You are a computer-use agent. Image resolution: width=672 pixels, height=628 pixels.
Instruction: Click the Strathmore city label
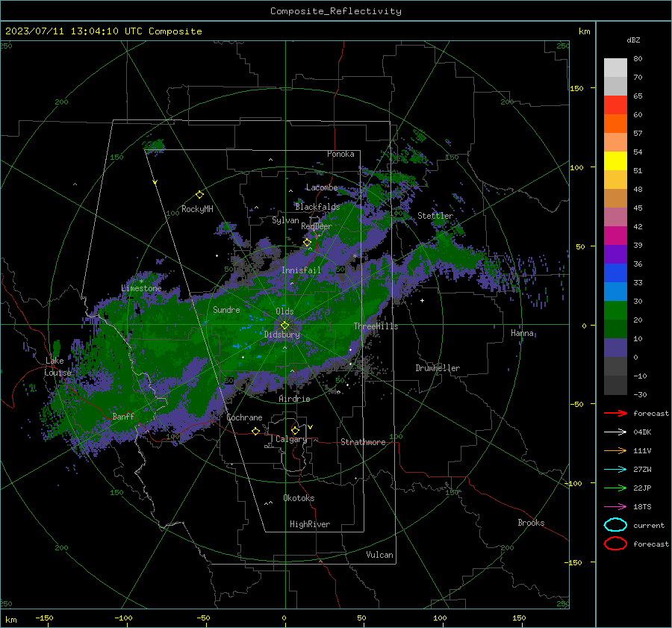(363, 442)
